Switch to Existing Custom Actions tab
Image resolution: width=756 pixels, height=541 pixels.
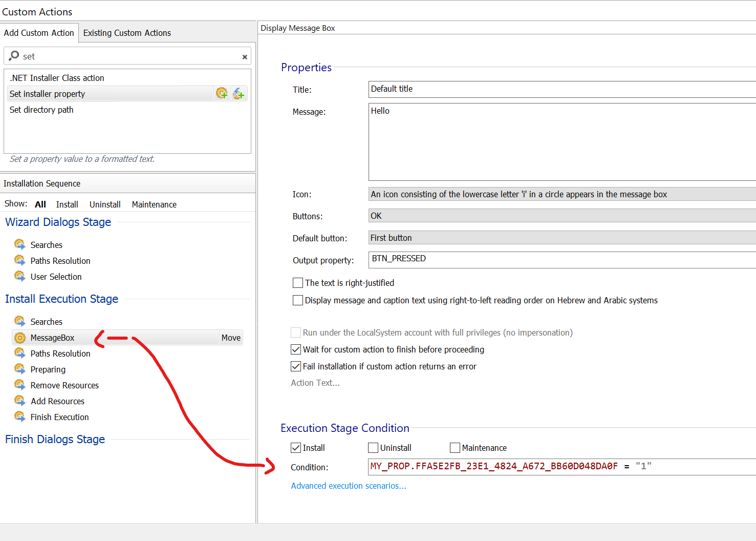click(x=127, y=33)
